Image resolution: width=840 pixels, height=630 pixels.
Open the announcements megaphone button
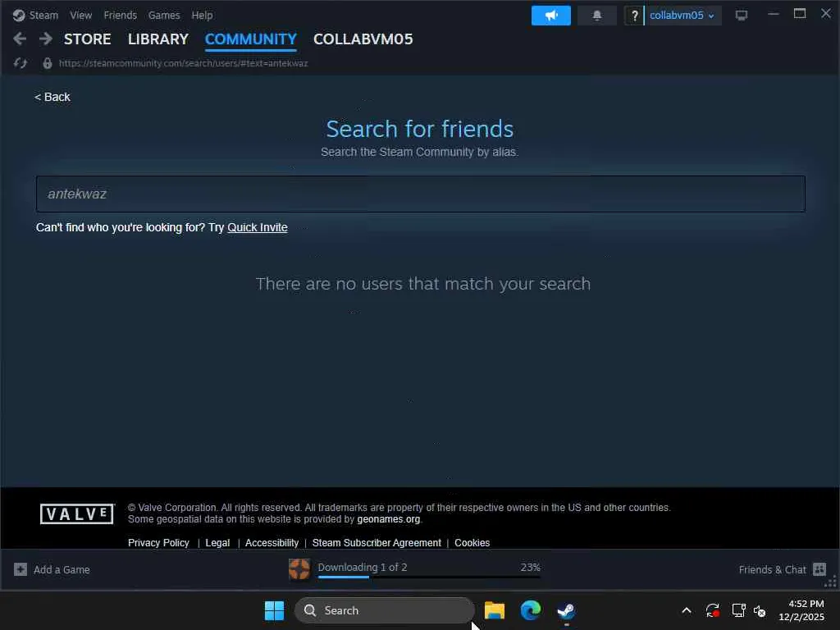click(x=550, y=15)
